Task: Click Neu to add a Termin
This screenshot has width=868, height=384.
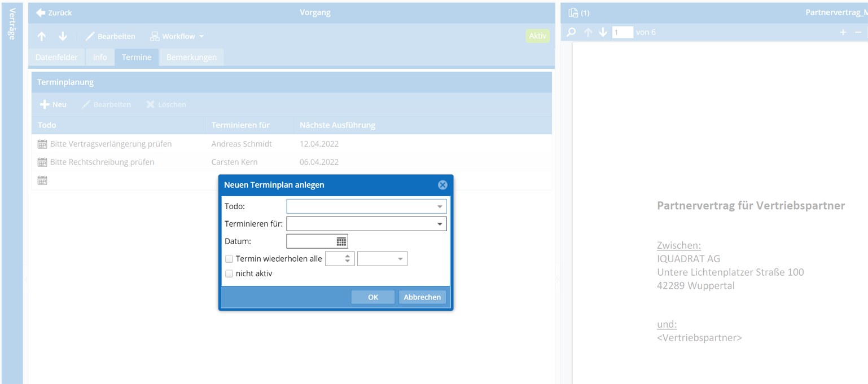Action: coord(53,104)
